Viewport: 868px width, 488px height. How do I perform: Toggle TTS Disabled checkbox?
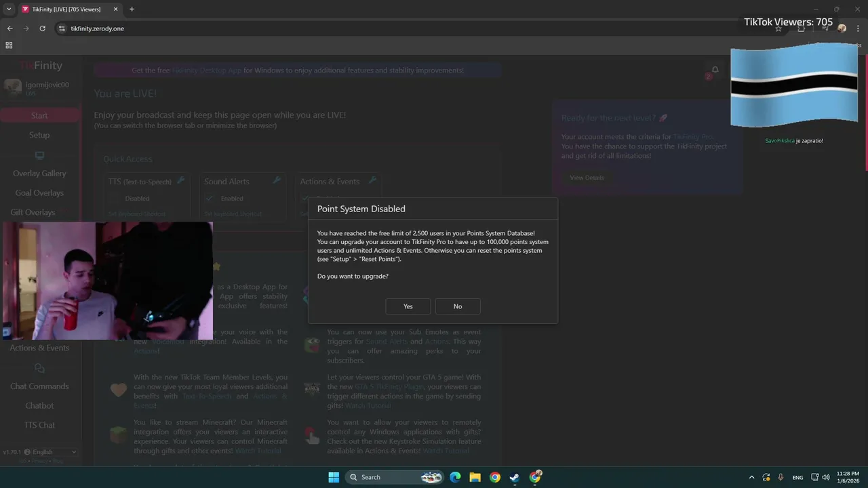(x=114, y=199)
